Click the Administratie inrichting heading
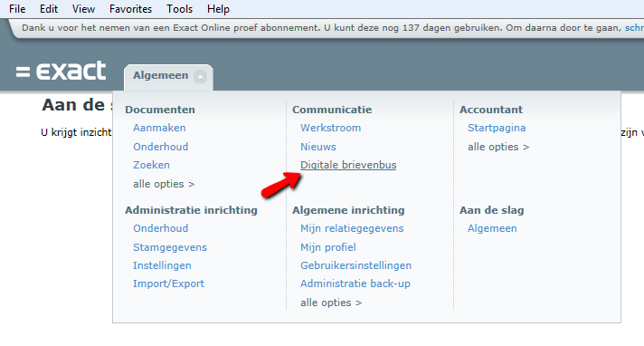The height and width of the screenshot is (346, 644). 191,210
